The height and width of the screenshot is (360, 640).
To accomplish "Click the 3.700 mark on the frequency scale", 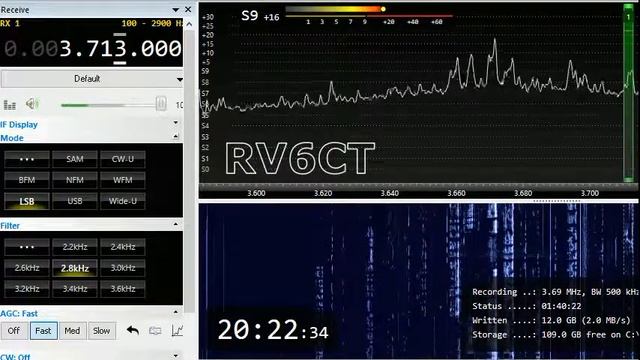I will (x=590, y=193).
